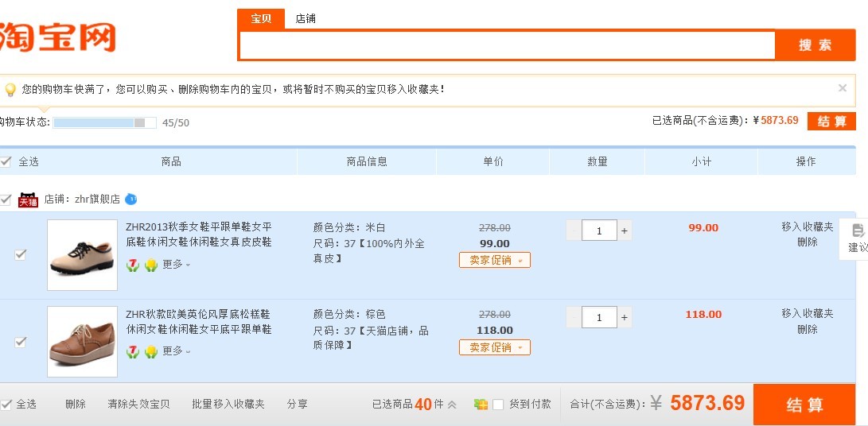
Task: Click 删除 for the brown shoe row
Action: click(807, 329)
